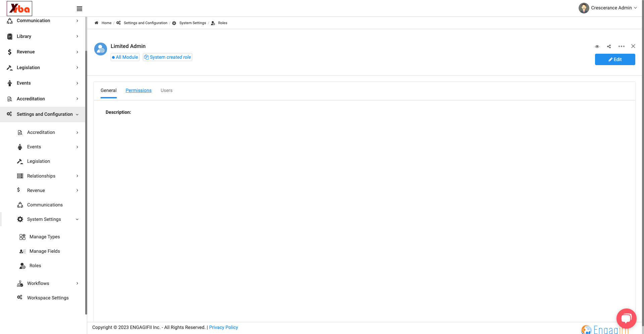This screenshot has height=334, width=644.
Task: Open Roles breadcrumb link
Action: [x=223, y=23]
